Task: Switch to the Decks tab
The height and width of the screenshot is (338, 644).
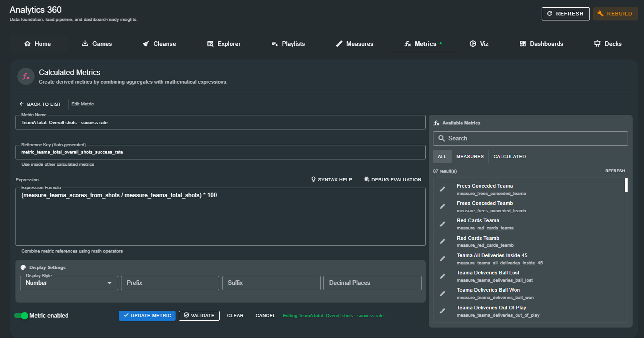Action: [608, 44]
